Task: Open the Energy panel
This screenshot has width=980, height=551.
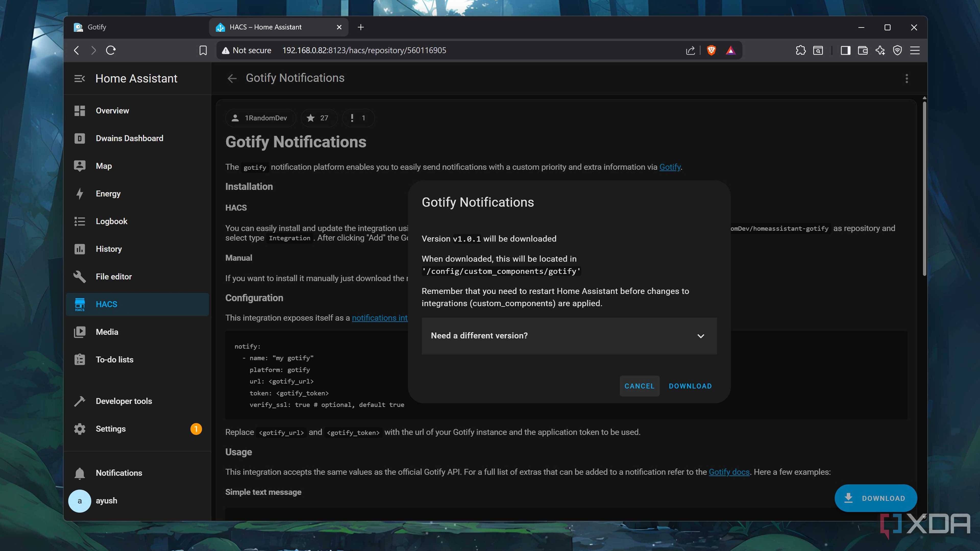Action: (x=137, y=194)
